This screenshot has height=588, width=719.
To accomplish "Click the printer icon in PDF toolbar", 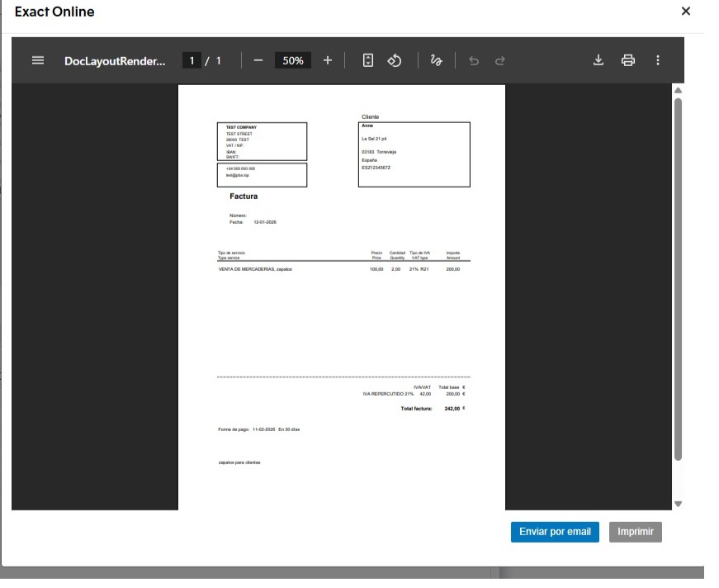I will point(628,60).
